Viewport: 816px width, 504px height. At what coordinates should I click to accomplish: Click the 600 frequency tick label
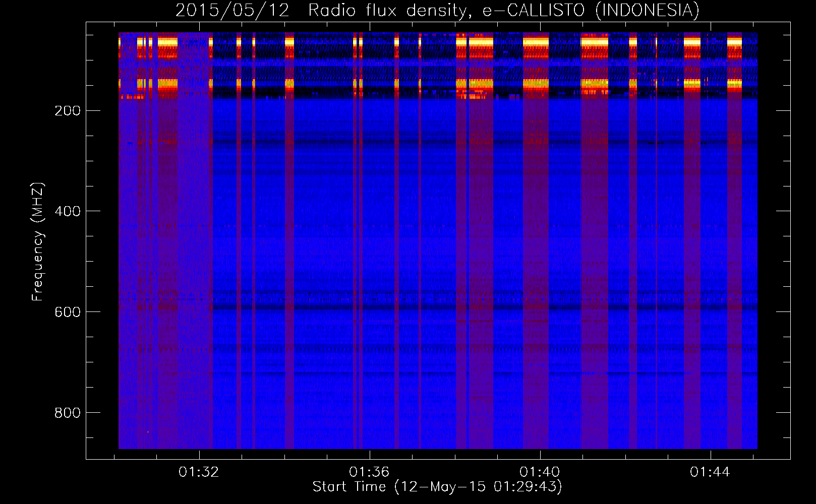pos(68,312)
